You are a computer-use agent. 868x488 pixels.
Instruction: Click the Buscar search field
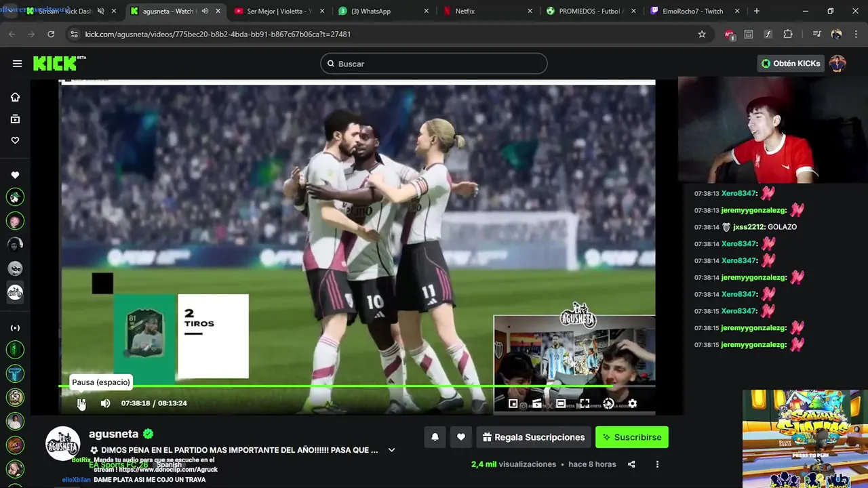pos(434,64)
